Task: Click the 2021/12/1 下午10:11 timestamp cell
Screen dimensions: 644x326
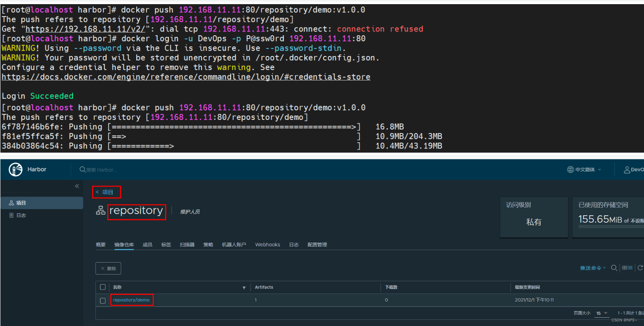Action: coord(534,300)
